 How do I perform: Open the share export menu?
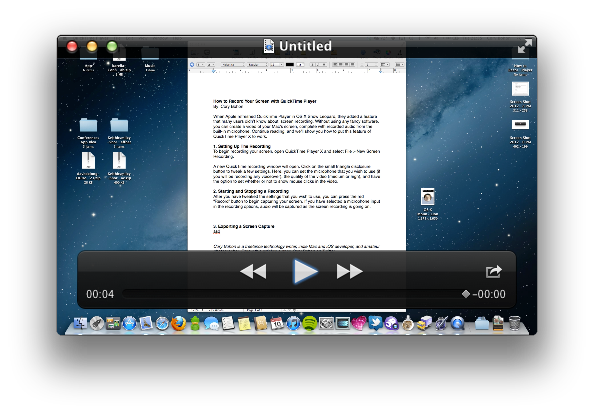(494, 271)
